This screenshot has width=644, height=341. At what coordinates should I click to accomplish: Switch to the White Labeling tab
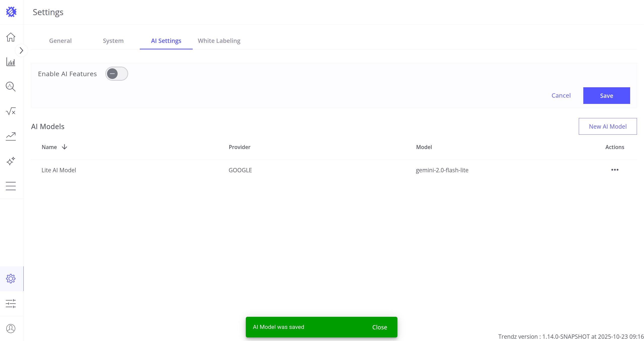pyautogui.click(x=219, y=41)
